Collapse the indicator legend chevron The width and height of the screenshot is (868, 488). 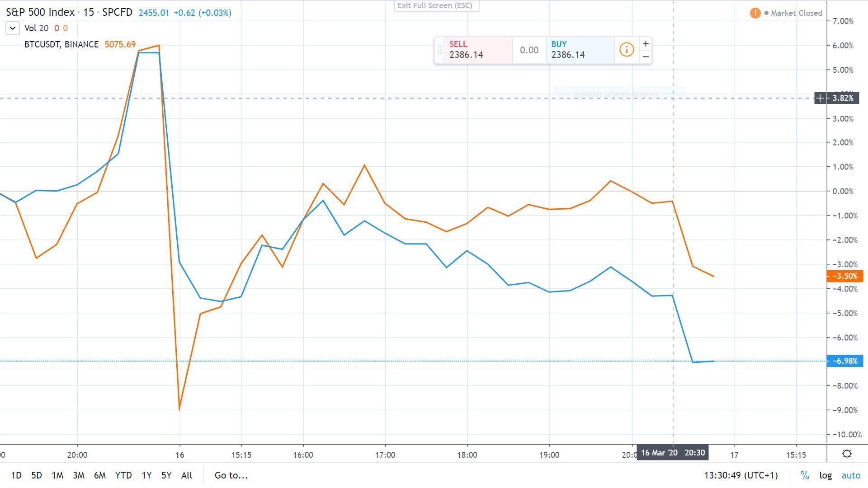pyautogui.click(x=13, y=28)
